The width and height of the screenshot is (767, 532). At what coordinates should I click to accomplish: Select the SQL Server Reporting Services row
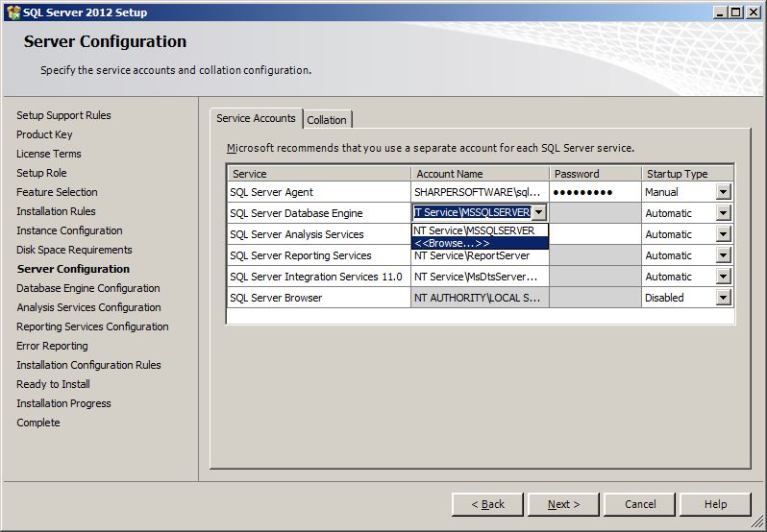(319, 255)
